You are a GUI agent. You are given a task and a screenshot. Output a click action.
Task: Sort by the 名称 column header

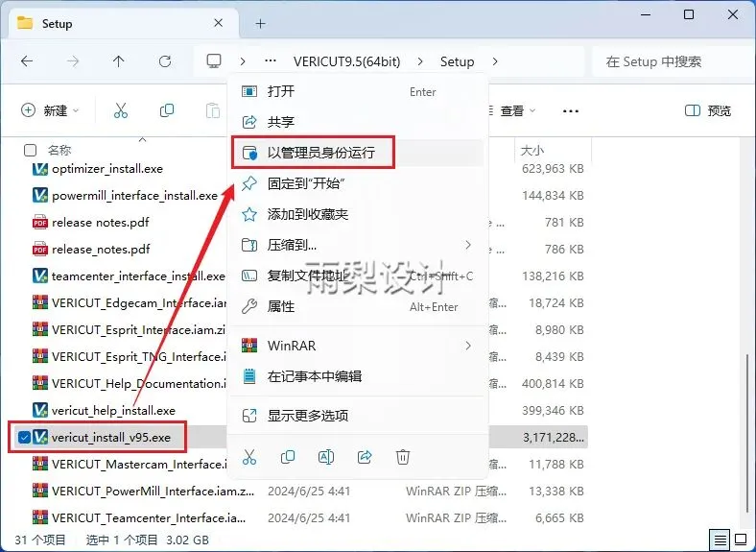(x=59, y=150)
